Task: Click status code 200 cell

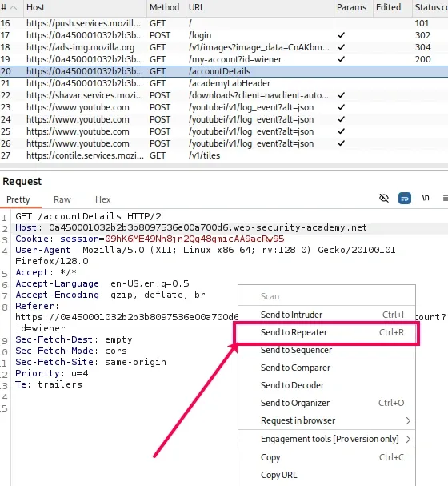Action: tap(422, 59)
